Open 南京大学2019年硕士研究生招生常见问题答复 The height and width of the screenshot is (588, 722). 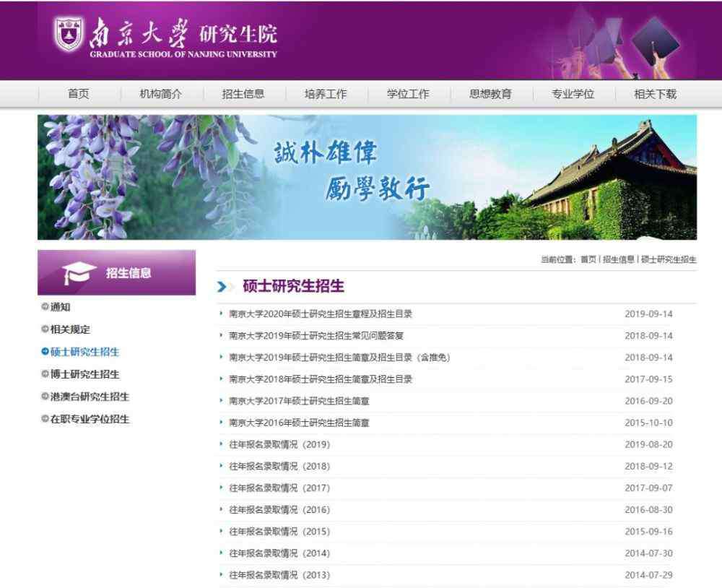(x=316, y=335)
